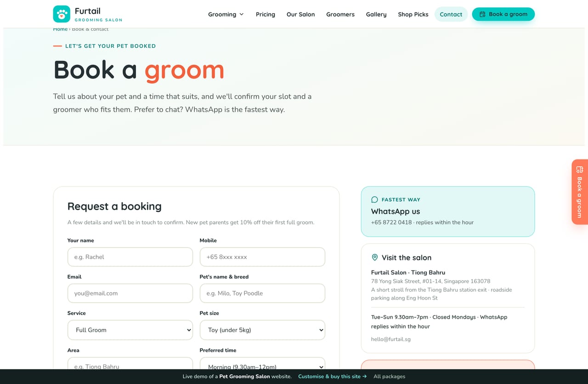This screenshot has width=588, height=384.
Task: Click the 78 Yong Siak Street address text
Action: coord(430,281)
